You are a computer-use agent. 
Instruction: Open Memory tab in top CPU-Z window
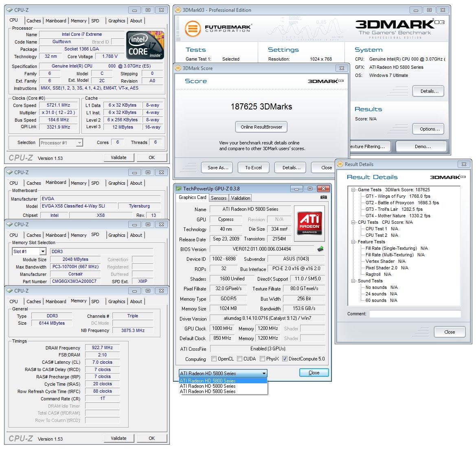coord(79,21)
